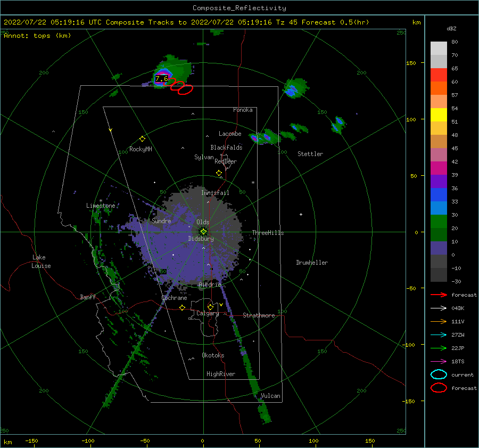
Task: Pick the purple 10 dBZ color swatch
Action: 439,248
